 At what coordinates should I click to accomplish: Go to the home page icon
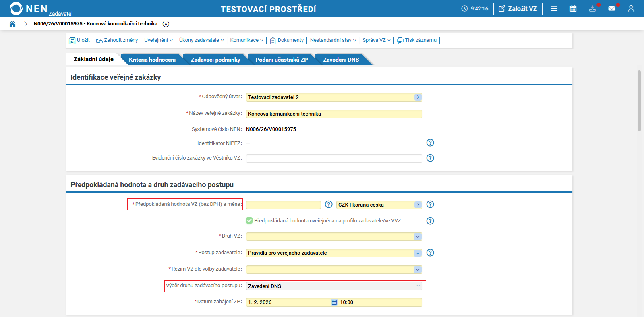[x=12, y=24]
